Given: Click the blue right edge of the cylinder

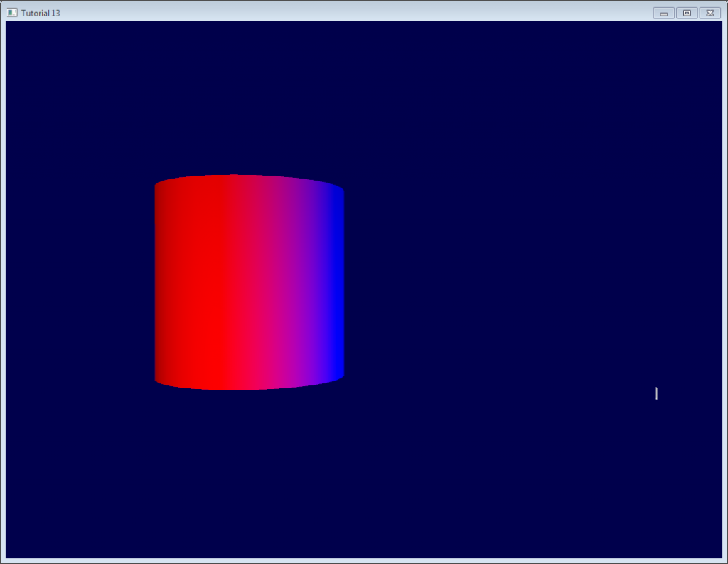Looking at the screenshot, I should pyautogui.click(x=336, y=284).
